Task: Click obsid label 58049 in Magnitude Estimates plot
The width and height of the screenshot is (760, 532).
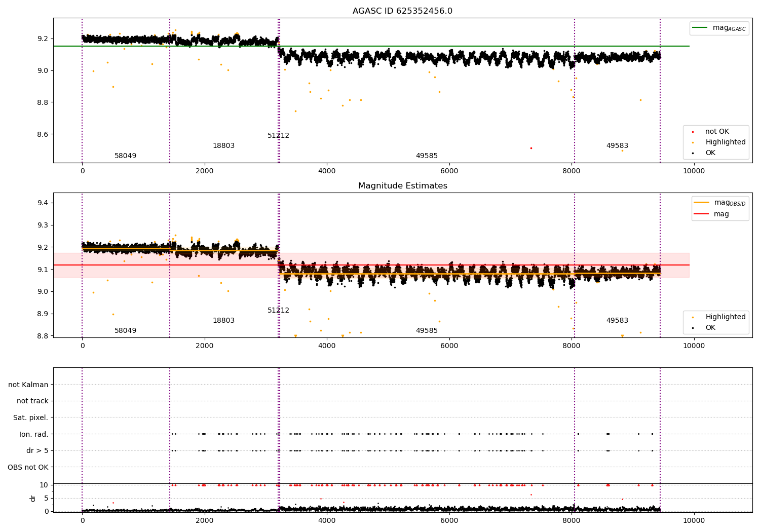Action: pyautogui.click(x=125, y=331)
